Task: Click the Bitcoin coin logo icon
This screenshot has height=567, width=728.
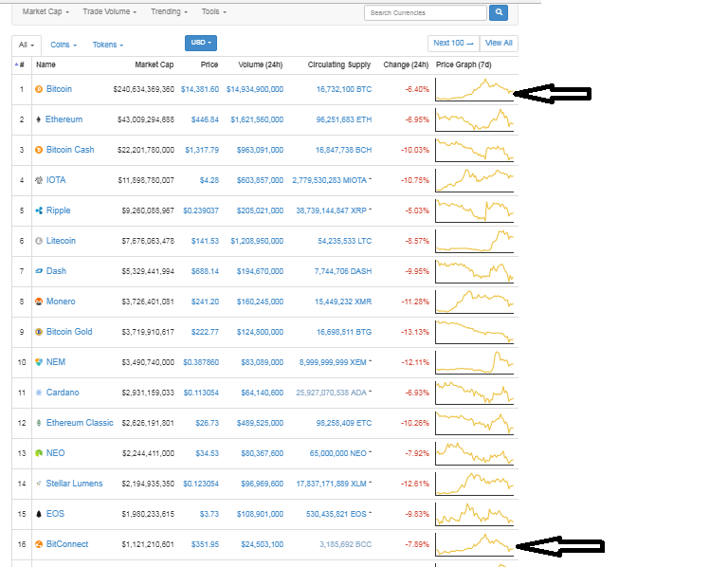Action: pos(39,89)
